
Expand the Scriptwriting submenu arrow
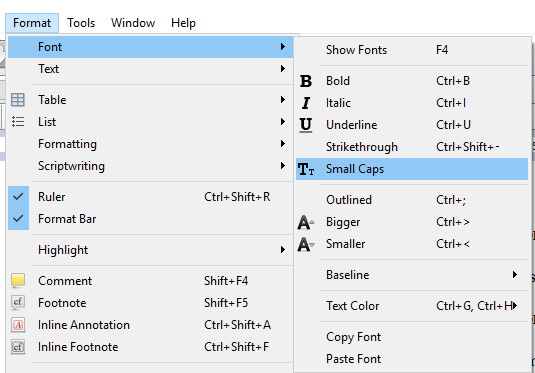tap(283, 166)
